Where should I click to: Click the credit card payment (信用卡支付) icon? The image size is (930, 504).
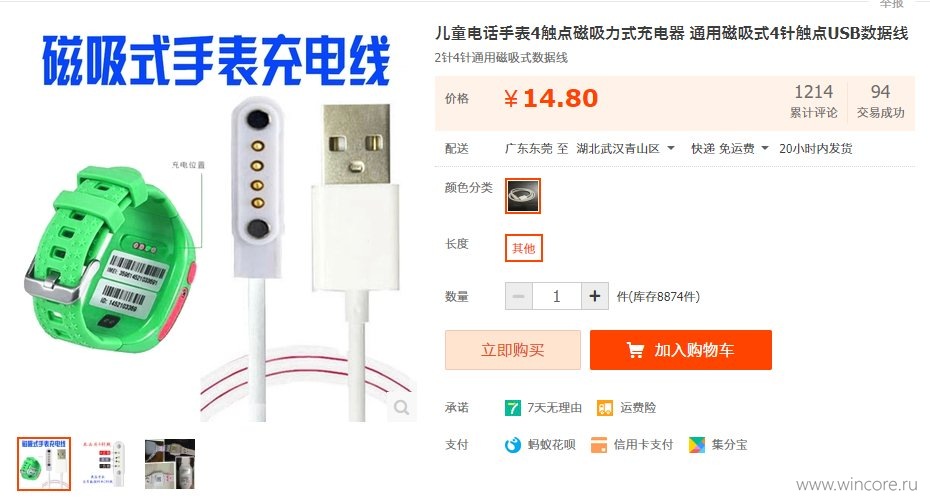click(599, 445)
